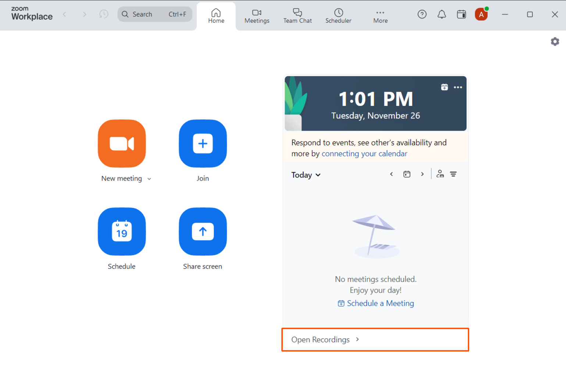Viewport: 566px width, 392px height.
Task: Open the history clock icon
Action: click(x=104, y=14)
